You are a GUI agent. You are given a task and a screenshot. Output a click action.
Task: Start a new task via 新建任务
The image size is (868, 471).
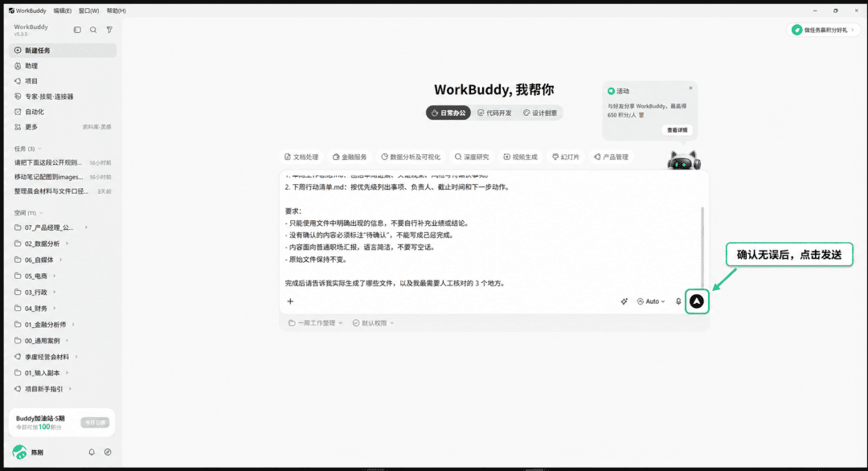[x=63, y=51]
